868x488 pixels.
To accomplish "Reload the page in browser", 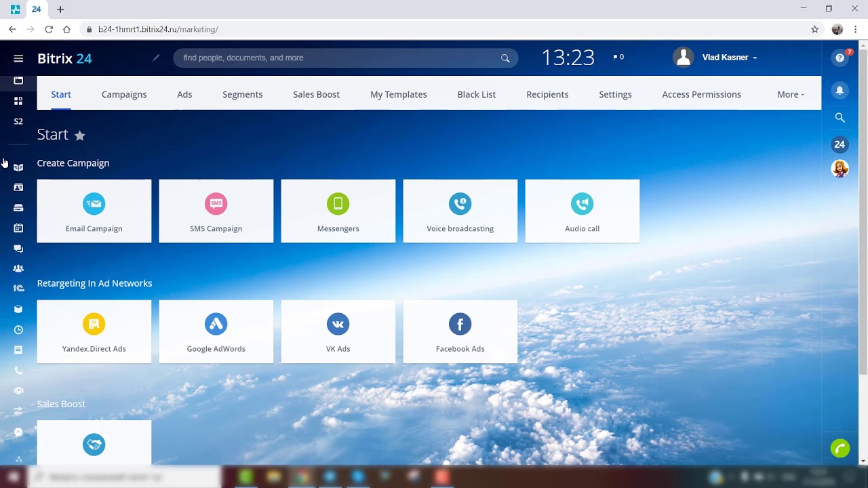I will [x=49, y=30].
